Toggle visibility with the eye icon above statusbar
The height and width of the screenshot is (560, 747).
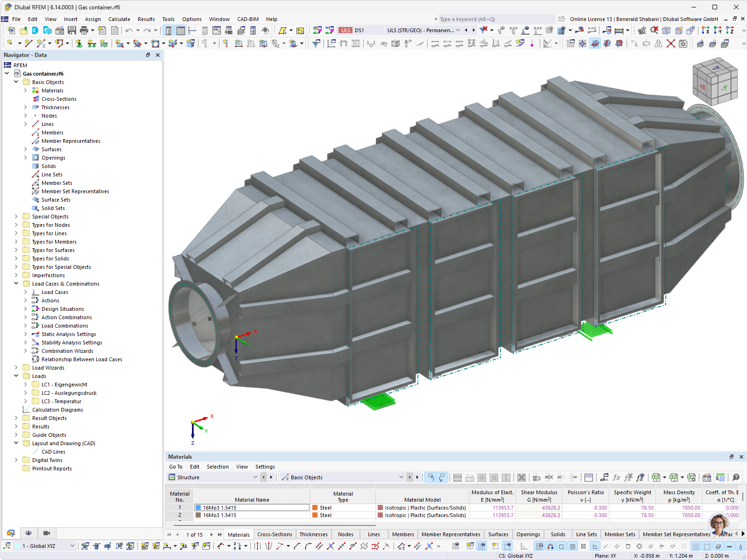point(28,532)
